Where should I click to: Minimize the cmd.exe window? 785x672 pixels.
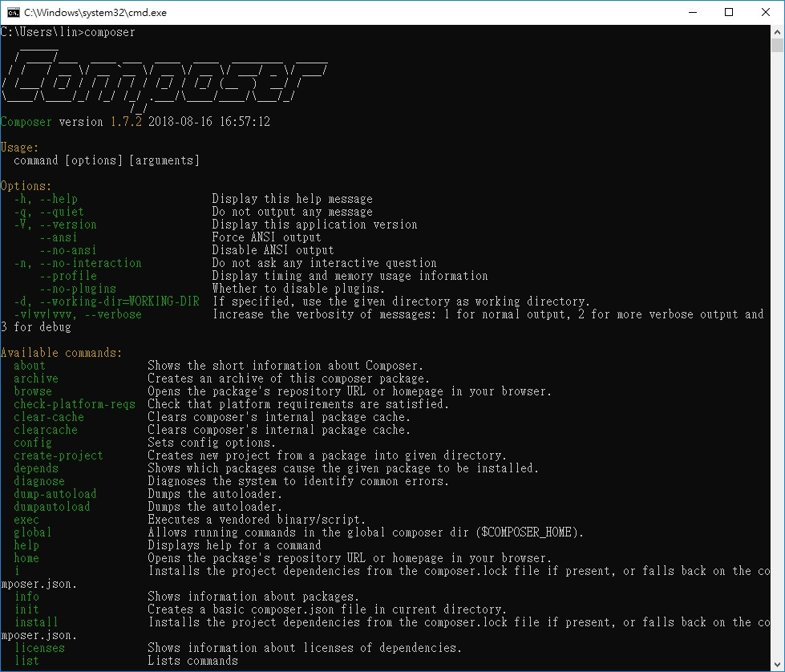693,12
